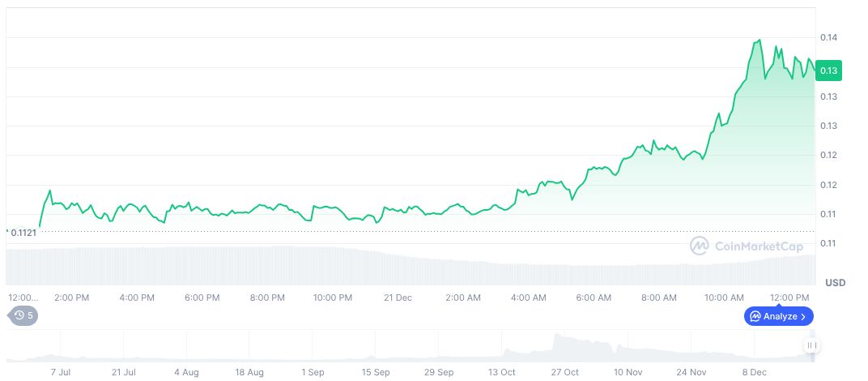Image resolution: width=868 pixels, height=381 pixels.
Task: Click the history events badge showing 5
Action: 23,315
